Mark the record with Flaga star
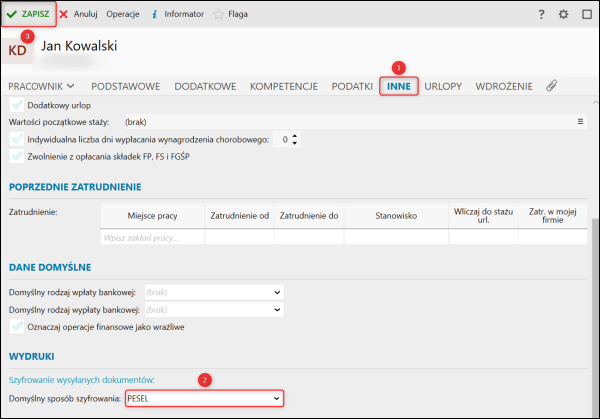 (231, 14)
